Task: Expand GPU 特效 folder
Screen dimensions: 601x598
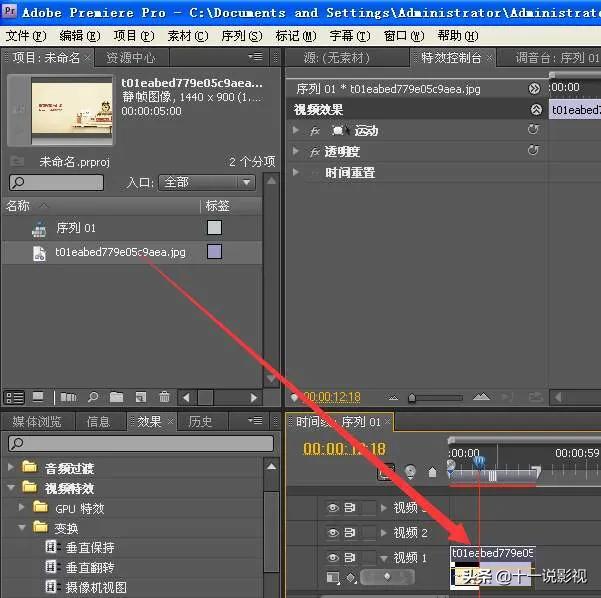Action: (x=21, y=507)
